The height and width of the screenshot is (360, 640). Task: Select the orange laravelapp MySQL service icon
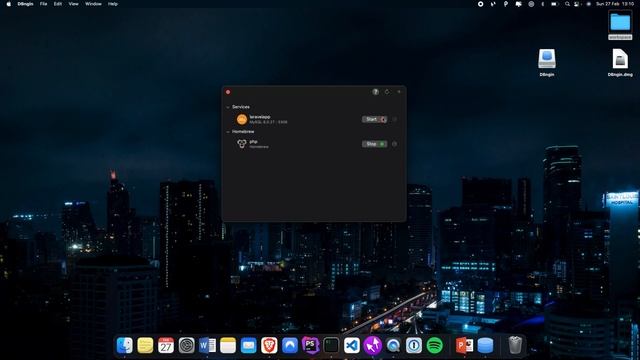[242, 119]
